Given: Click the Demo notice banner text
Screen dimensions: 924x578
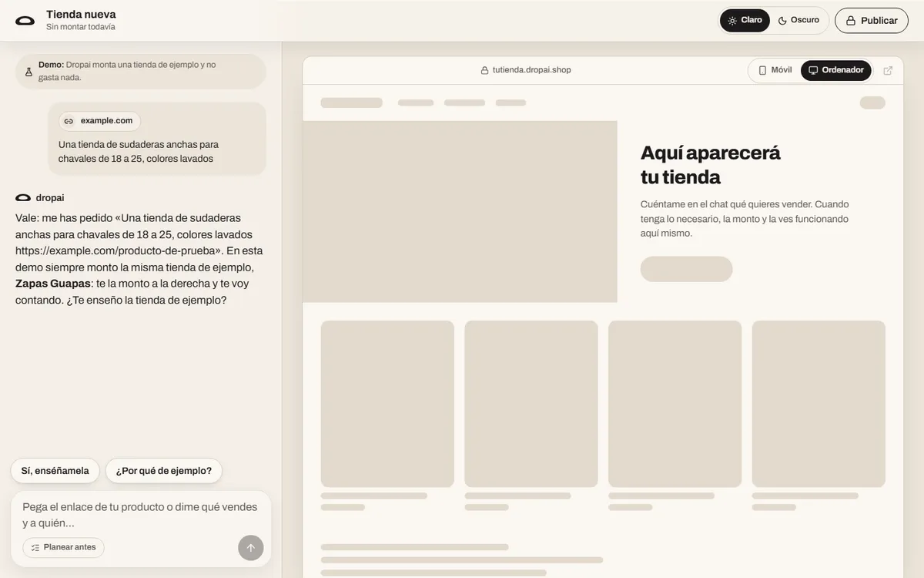Looking at the screenshot, I should pyautogui.click(x=127, y=71).
